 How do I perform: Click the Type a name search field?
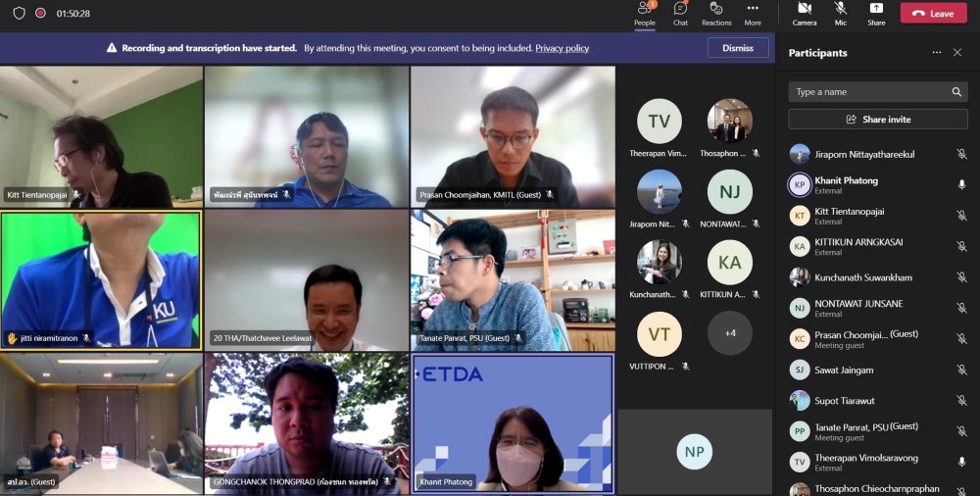click(867, 92)
